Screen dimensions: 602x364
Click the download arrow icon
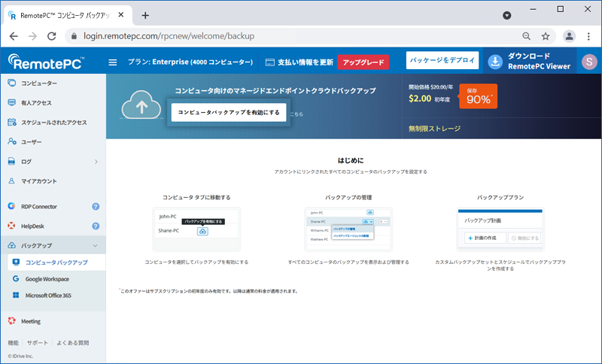[x=495, y=62]
